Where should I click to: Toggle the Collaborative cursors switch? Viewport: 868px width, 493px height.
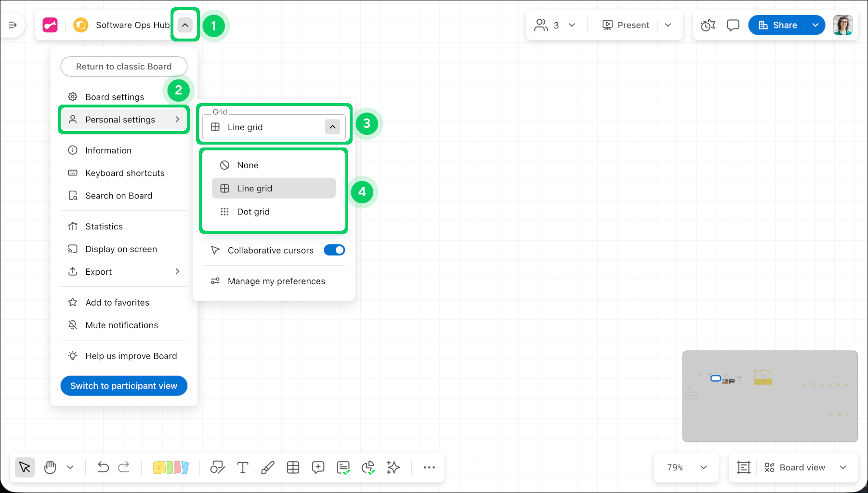tap(334, 250)
